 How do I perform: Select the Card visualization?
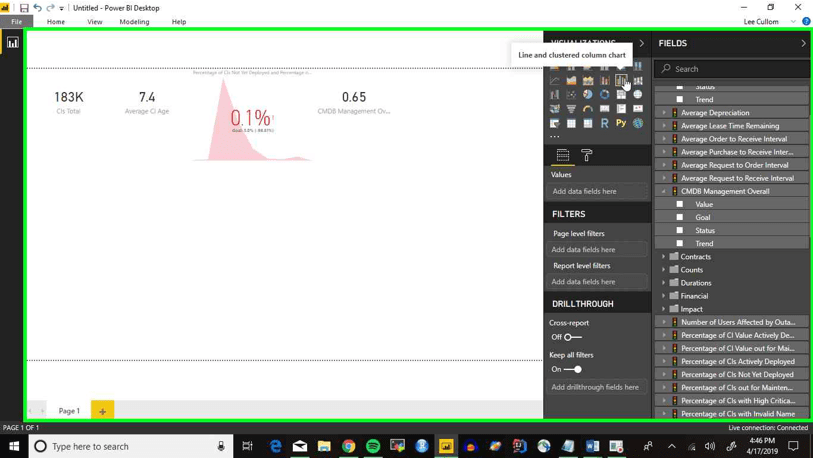[605, 109]
